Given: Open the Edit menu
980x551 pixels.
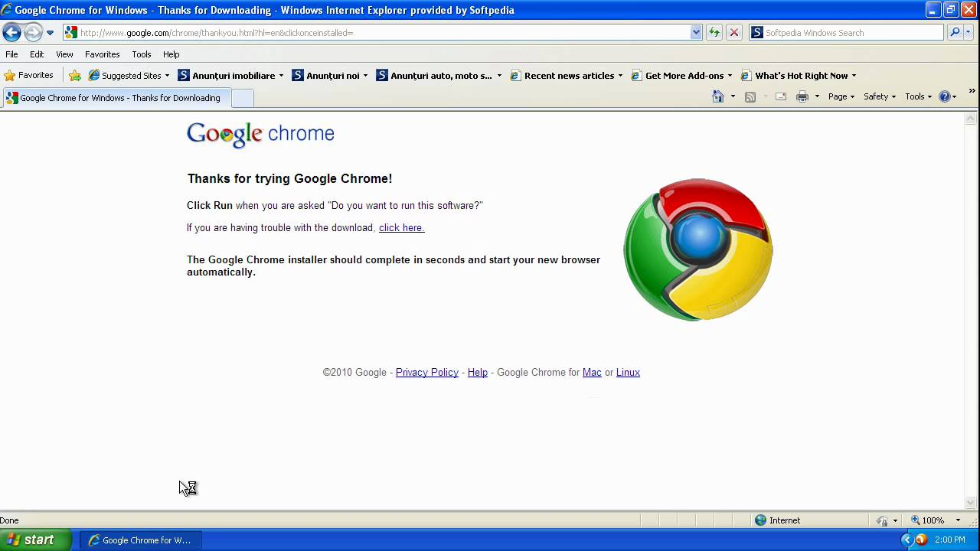Looking at the screenshot, I should click(37, 54).
